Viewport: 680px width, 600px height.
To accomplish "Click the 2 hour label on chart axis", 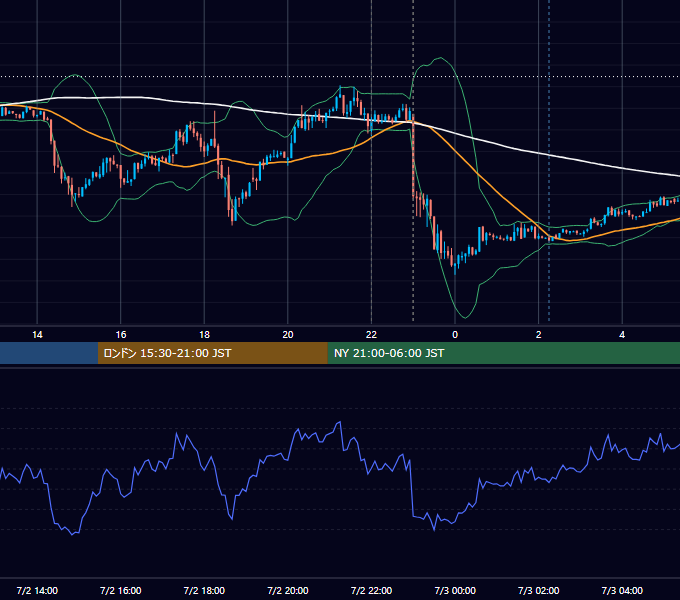I will click(539, 335).
